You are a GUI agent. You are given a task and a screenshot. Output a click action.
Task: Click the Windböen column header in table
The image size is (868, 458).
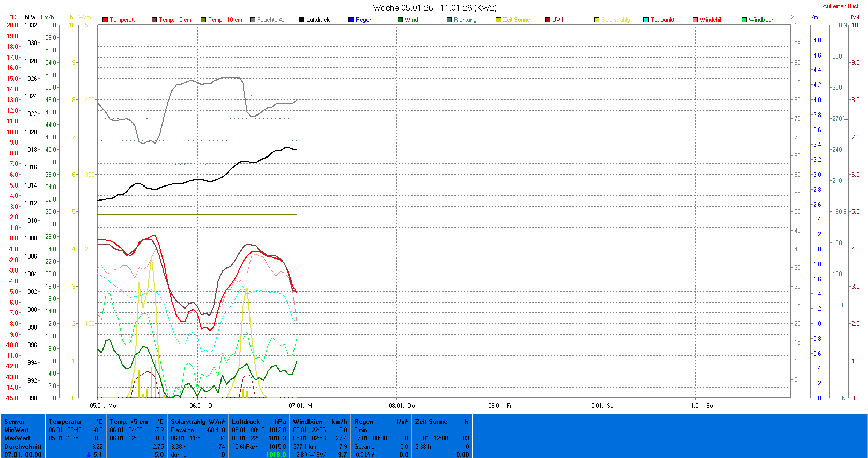[x=307, y=422]
